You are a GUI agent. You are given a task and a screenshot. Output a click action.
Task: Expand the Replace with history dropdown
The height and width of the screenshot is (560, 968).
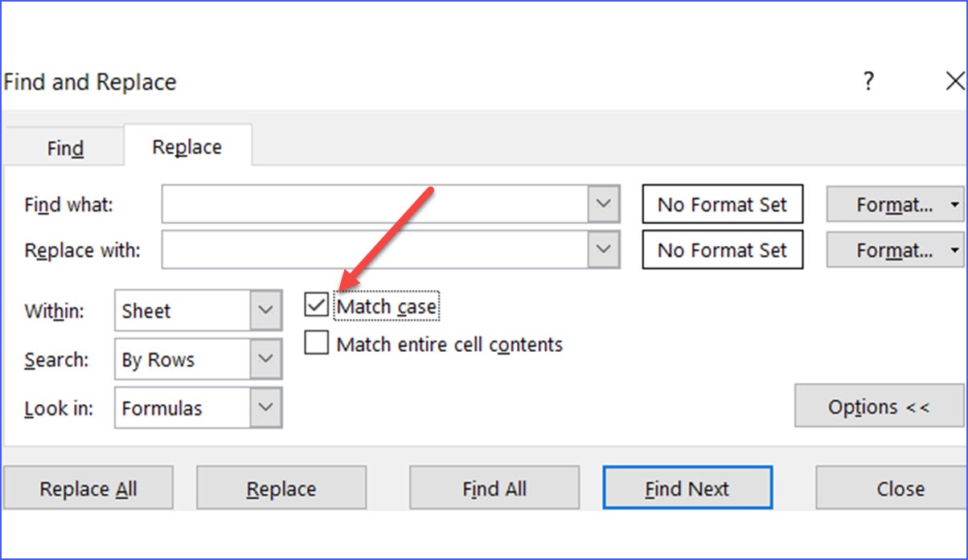(604, 250)
